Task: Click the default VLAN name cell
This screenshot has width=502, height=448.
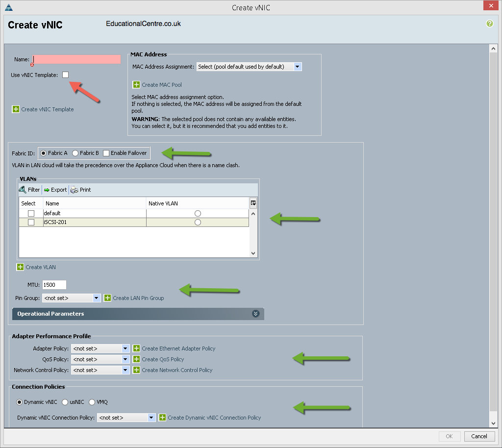Action: click(x=95, y=213)
